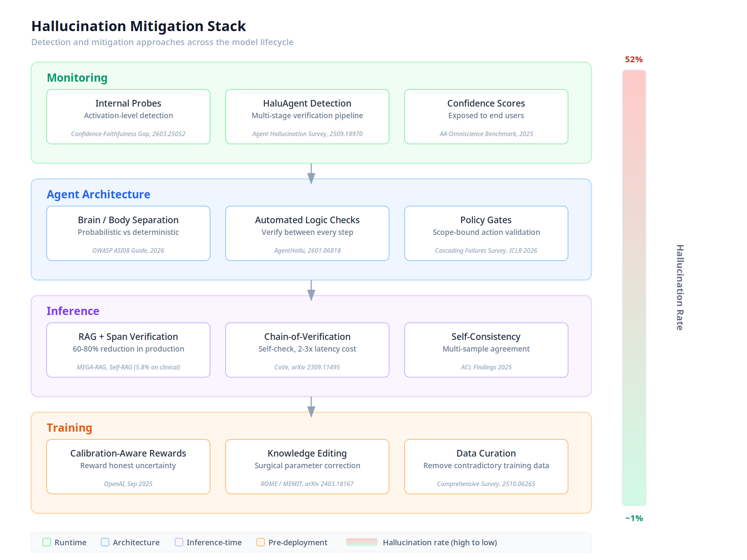Click the CoVe, arXiv 2309.11495 citation
747x560 pixels.
pos(307,367)
